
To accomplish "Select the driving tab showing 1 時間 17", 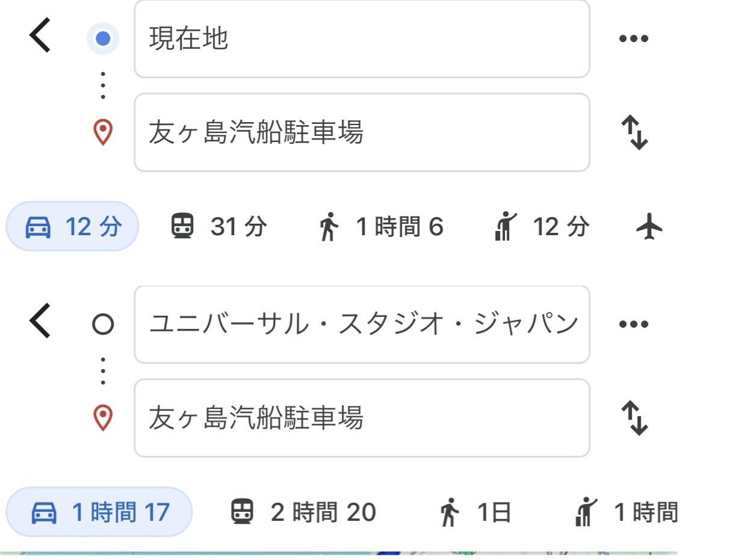I will [x=99, y=512].
